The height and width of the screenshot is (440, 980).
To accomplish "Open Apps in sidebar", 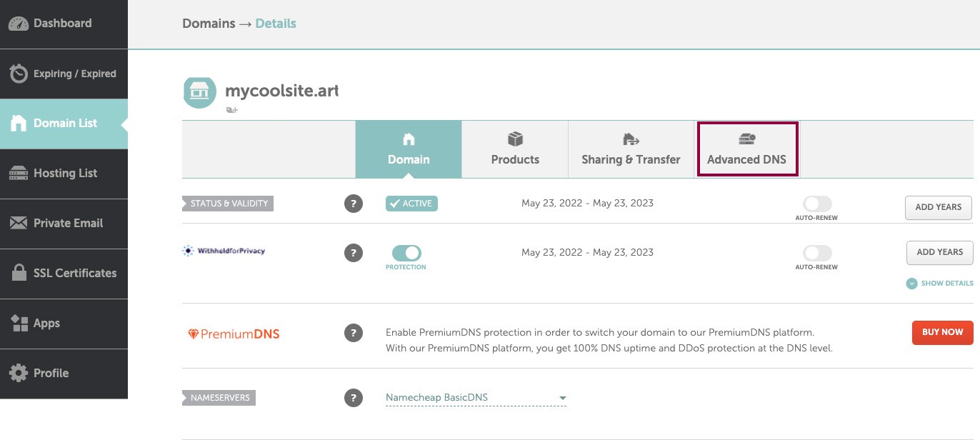I will (64, 324).
